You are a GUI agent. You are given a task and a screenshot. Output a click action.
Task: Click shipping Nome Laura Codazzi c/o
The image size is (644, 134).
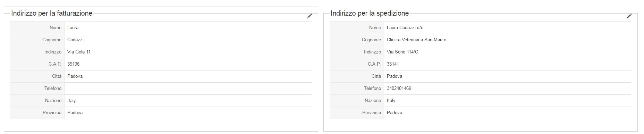pos(405,28)
